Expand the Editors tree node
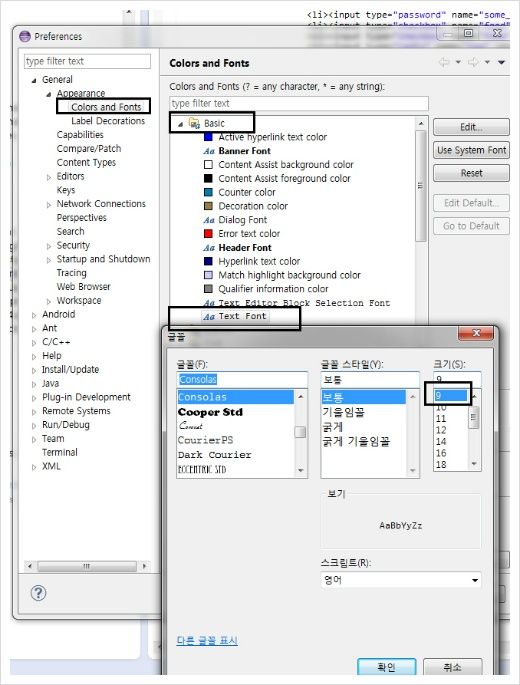Screen dimensions: 520x685 point(49,177)
